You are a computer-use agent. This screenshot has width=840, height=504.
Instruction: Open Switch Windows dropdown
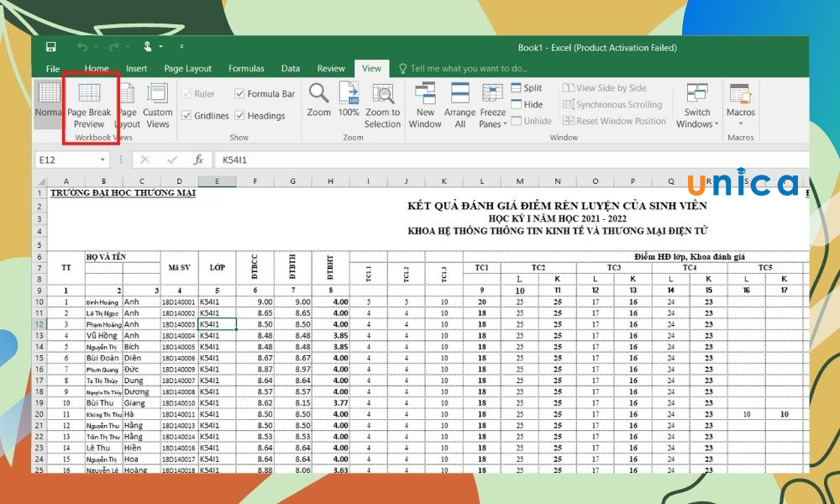pyautogui.click(x=697, y=105)
